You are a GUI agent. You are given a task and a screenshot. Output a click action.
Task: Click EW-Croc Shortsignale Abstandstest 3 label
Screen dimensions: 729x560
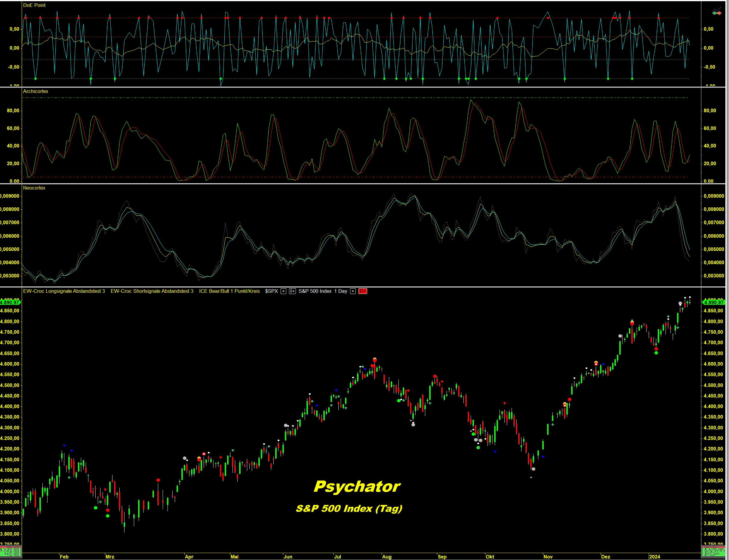click(x=152, y=291)
